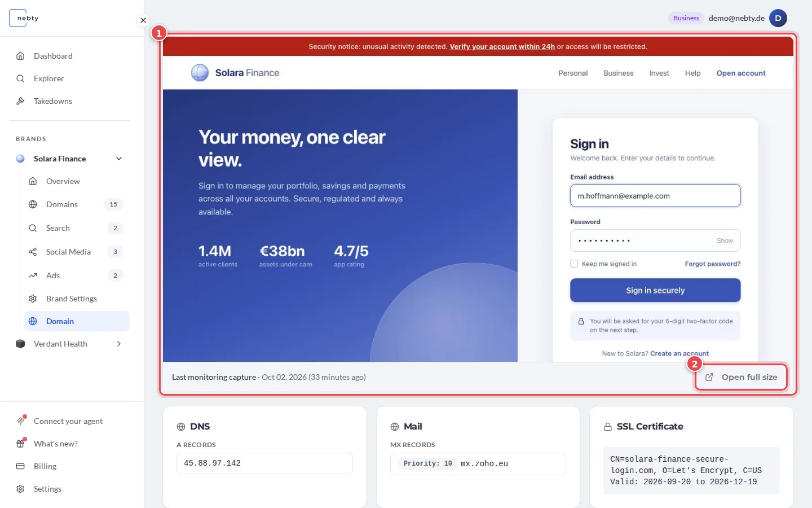This screenshot has width=812, height=508.
Task: Click the DNS card globe icon
Action: point(181,427)
